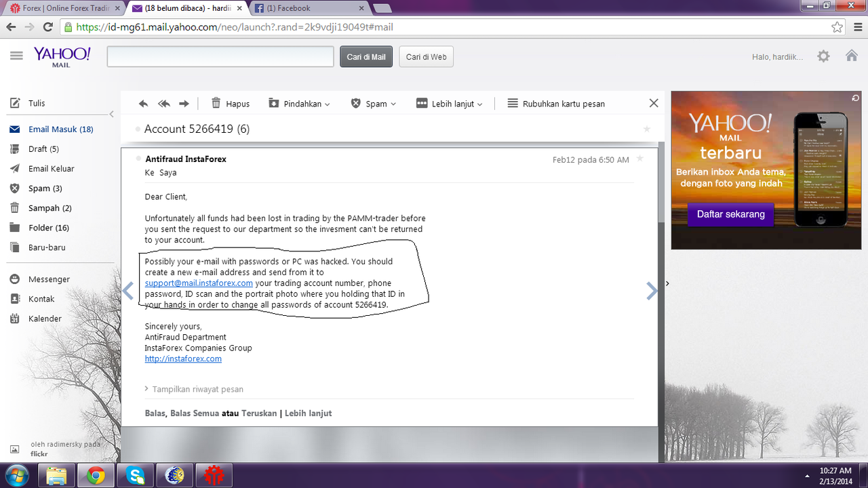Compose new mail with Tulis
Viewport: 868px width, 488px height.
28,103
